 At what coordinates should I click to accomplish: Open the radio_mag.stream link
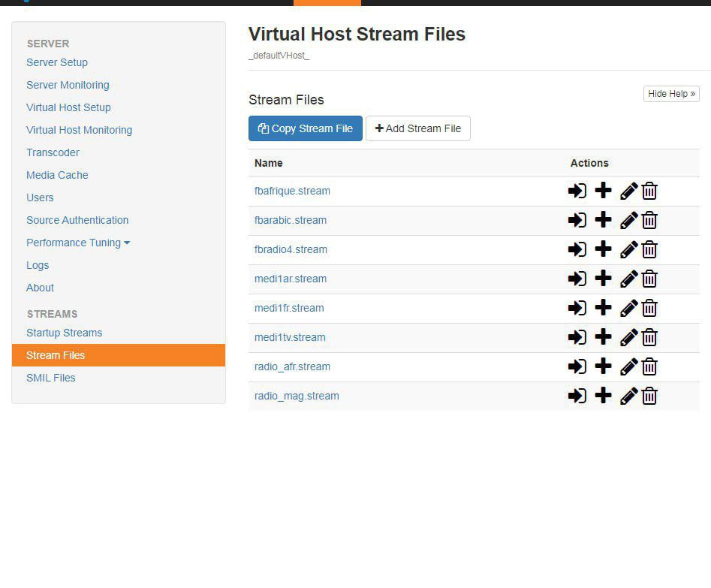(x=297, y=396)
